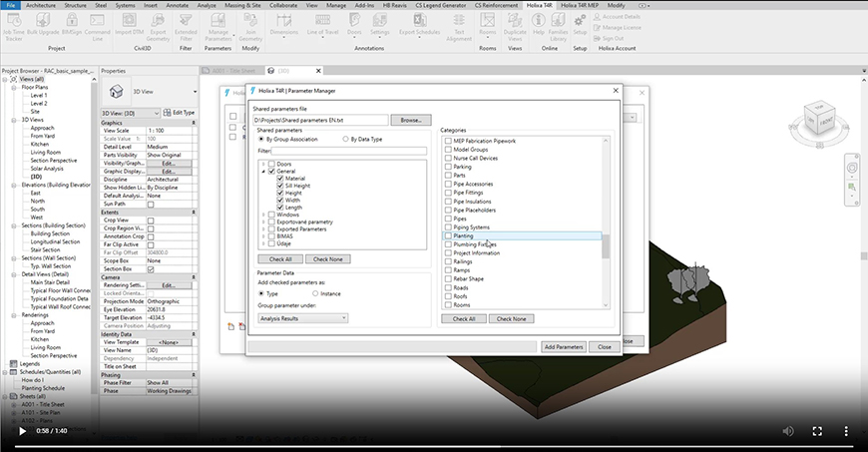This screenshot has height=452, width=868.
Task: Open the Dimensions annotation tool
Action: [x=284, y=25]
